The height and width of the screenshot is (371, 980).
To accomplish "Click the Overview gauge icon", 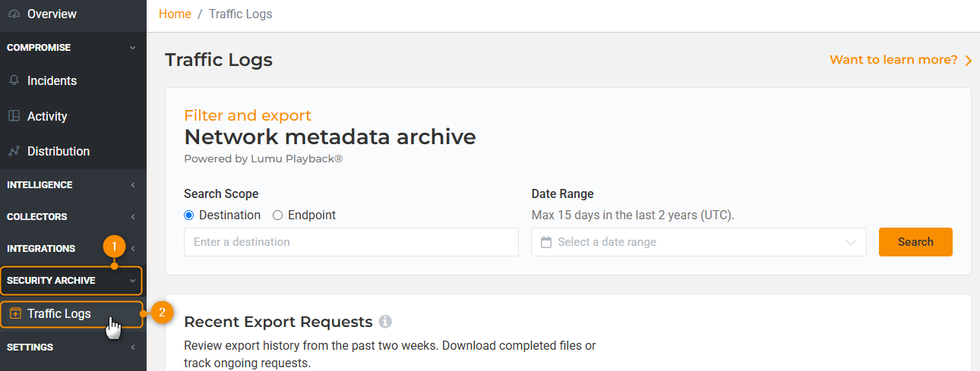I will [x=14, y=14].
